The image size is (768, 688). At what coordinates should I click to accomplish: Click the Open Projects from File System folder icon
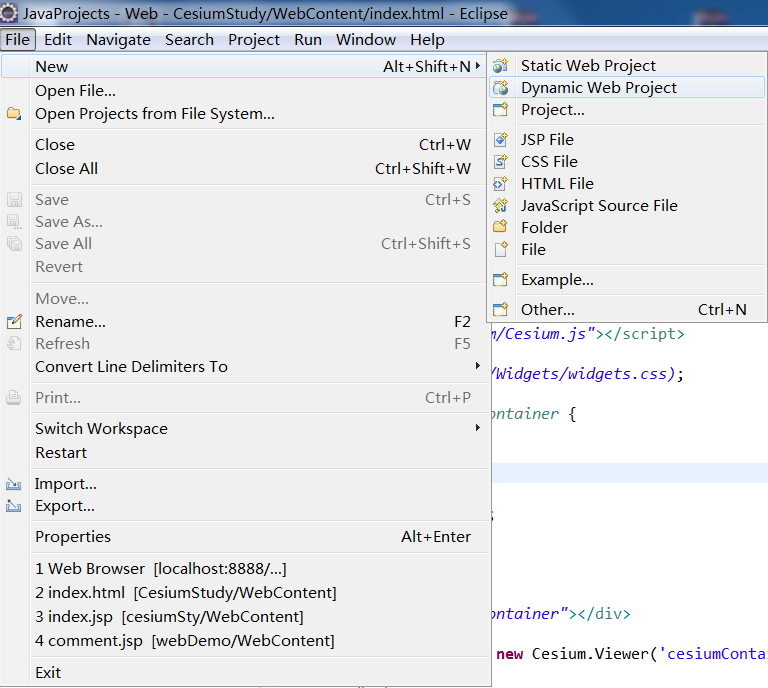(x=14, y=114)
